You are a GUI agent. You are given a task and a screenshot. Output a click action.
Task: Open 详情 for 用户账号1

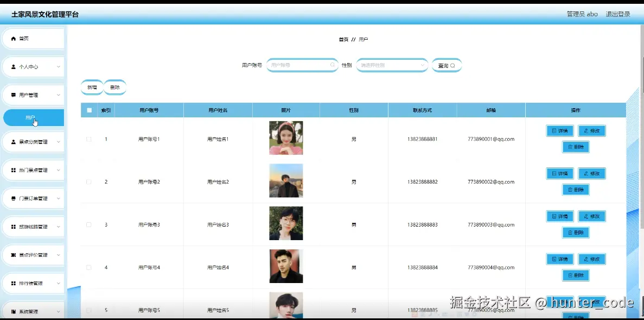click(x=560, y=131)
